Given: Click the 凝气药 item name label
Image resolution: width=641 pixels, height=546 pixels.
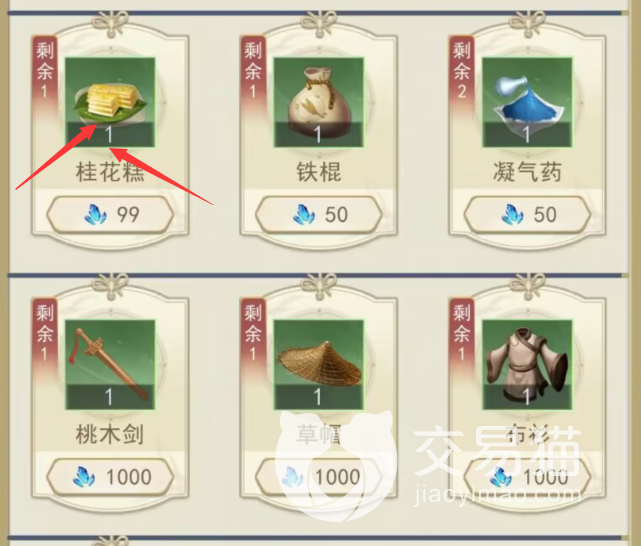Looking at the screenshot, I should (527, 172).
